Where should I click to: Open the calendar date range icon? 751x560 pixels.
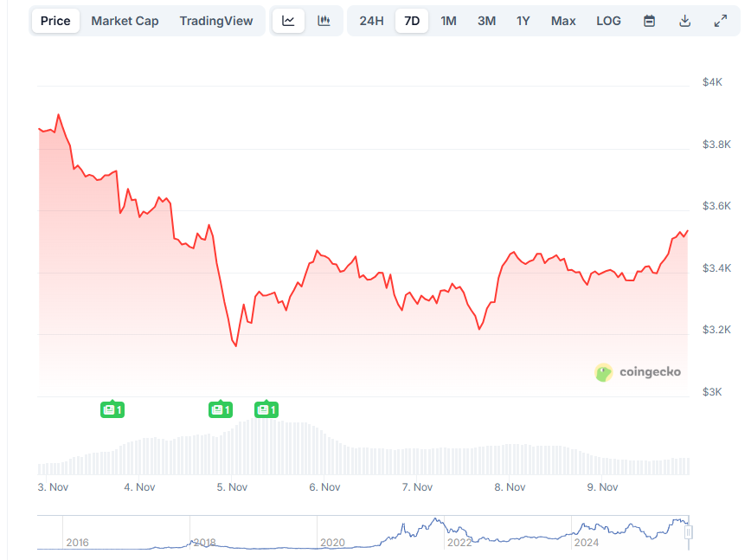tap(649, 20)
